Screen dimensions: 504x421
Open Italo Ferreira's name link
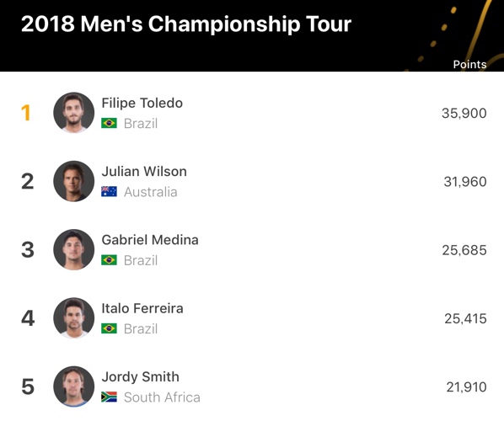(142, 308)
